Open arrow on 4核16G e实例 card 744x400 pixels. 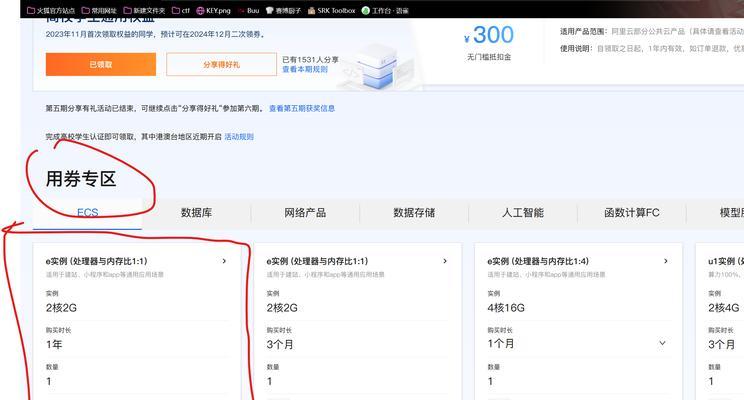tap(666, 261)
